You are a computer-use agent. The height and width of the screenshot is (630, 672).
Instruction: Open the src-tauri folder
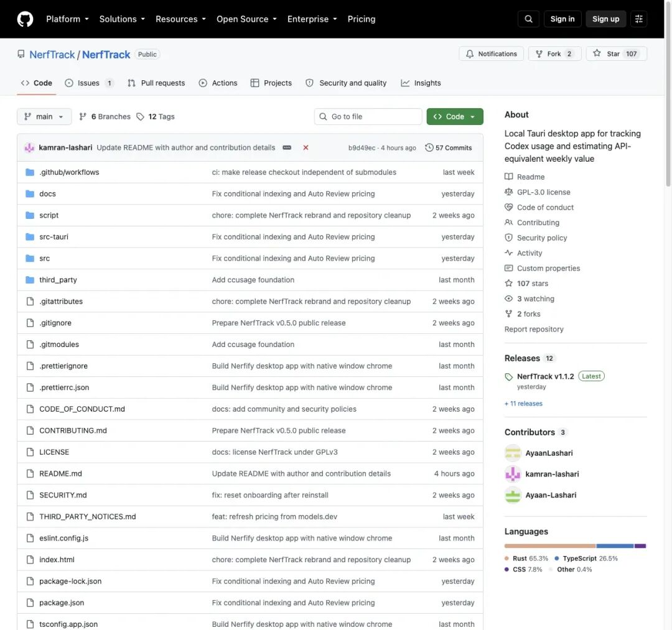(54, 237)
